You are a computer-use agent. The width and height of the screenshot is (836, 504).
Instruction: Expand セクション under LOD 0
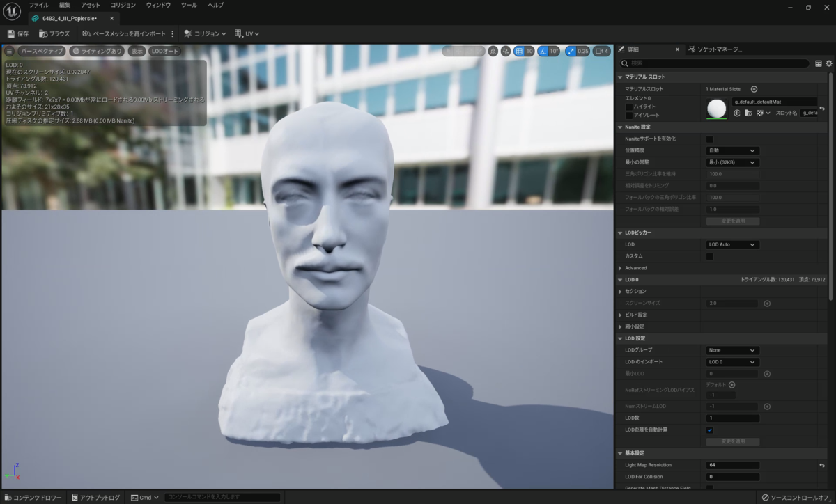[x=620, y=292]
